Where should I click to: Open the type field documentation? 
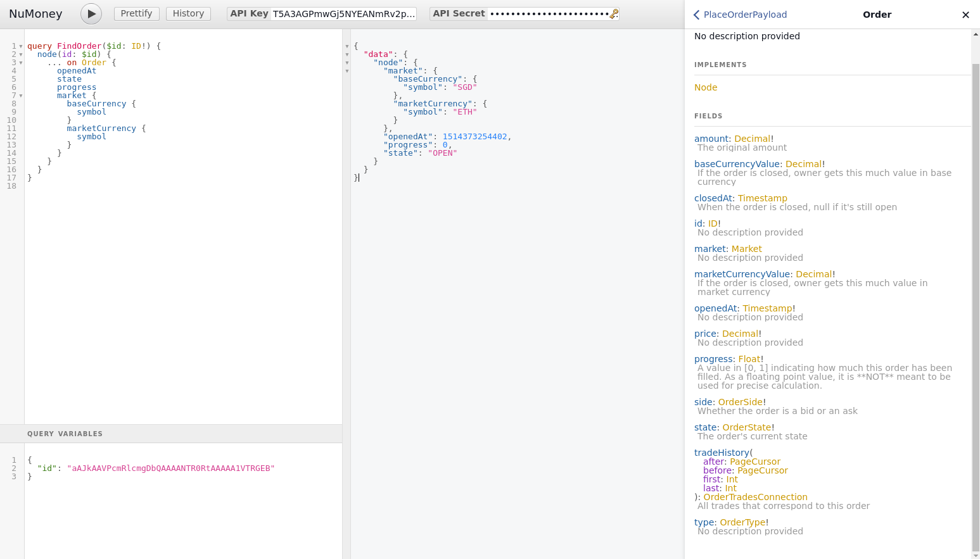(704, 522)
